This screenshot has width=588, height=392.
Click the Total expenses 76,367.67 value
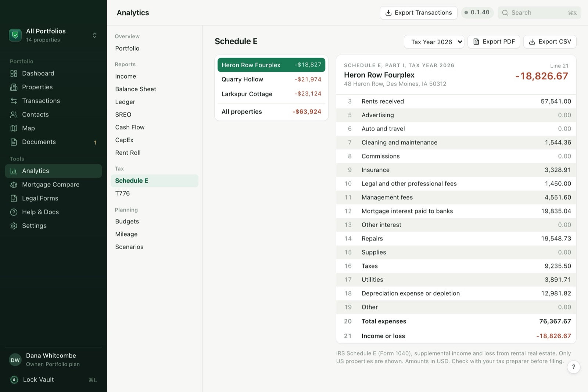555,321
